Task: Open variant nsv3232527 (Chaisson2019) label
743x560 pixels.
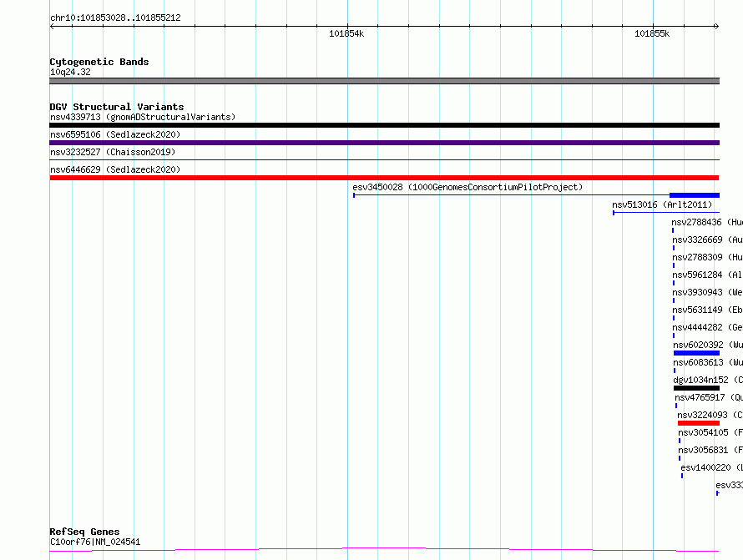Action: pyautogui.click(x=113, y=152)
